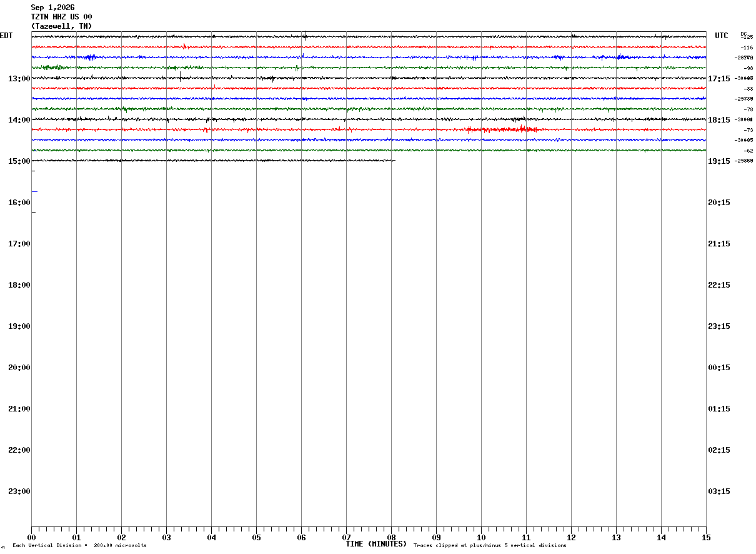Click the (Tazewell, TN) location label

click(61, 26)
